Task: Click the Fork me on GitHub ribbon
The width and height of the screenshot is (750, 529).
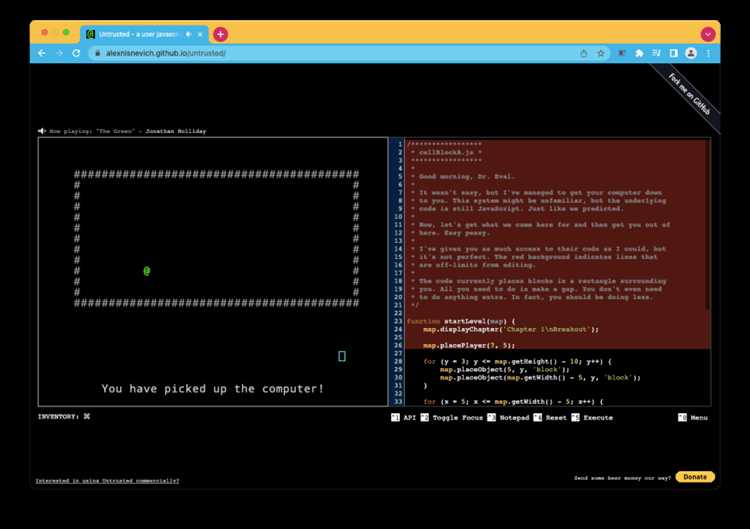Action: pyautogui.click(x=689, y=94)
